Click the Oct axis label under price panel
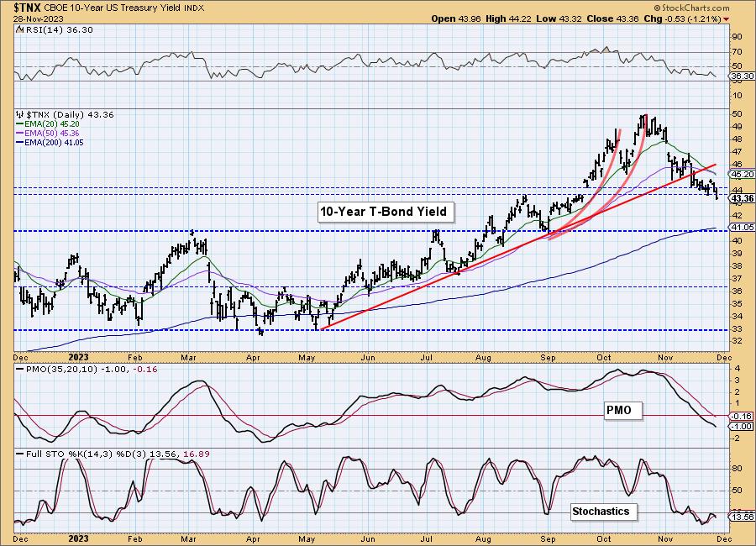The height and width of the screenshot is (546, 756). coord(604,358)
